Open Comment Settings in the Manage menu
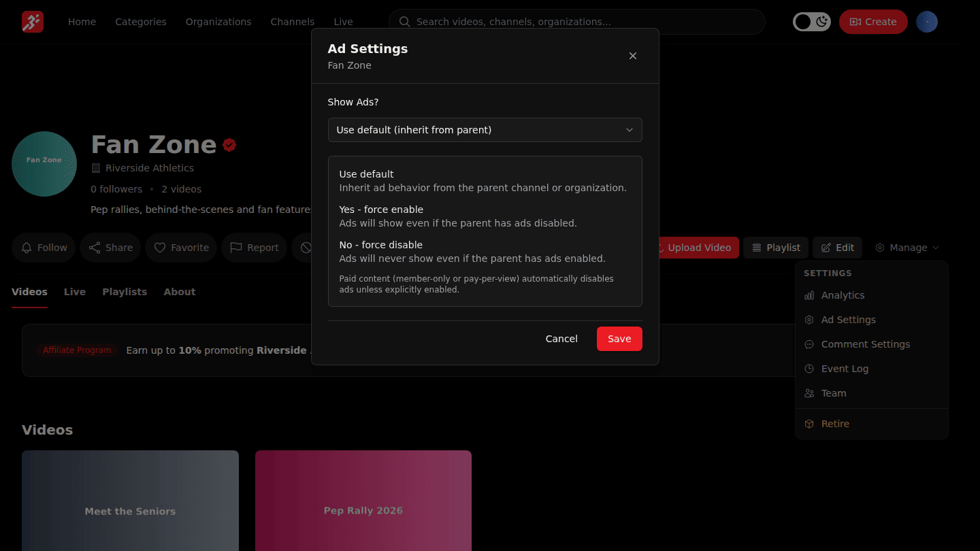This screenshot has height=551, width=980. click(x=872, y=344)
